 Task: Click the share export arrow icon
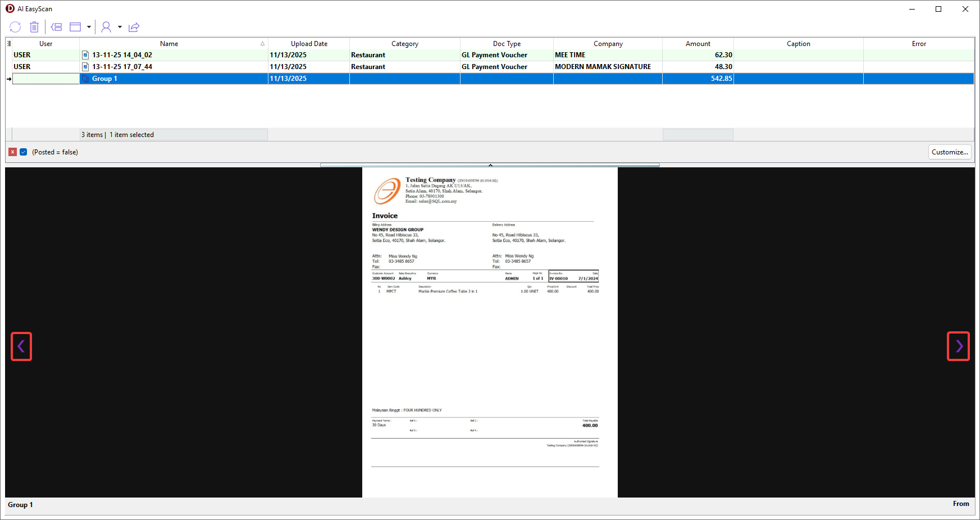pyautogui.click(x=134, y=27)
